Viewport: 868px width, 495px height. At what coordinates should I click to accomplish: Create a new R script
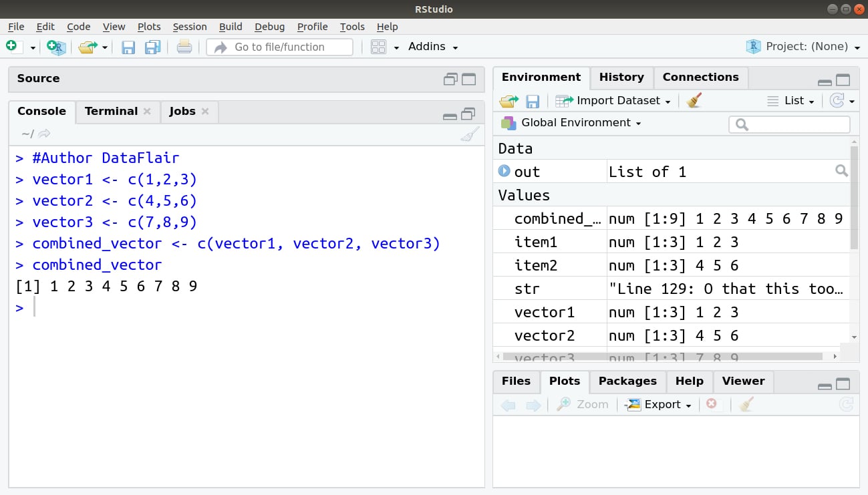(10, 46)
